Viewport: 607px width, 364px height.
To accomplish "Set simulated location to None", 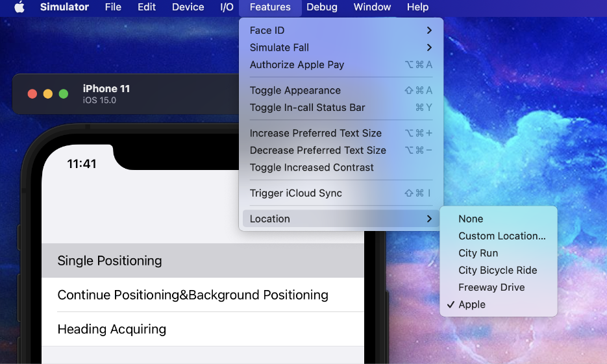I will tap(499, 219).
